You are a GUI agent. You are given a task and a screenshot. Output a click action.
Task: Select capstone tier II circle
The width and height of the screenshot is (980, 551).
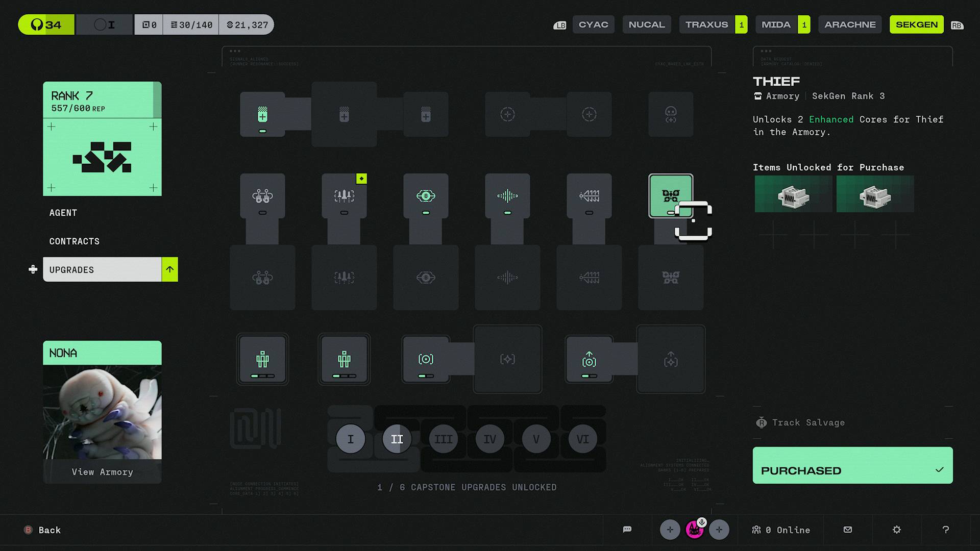(x=397, y=439)
